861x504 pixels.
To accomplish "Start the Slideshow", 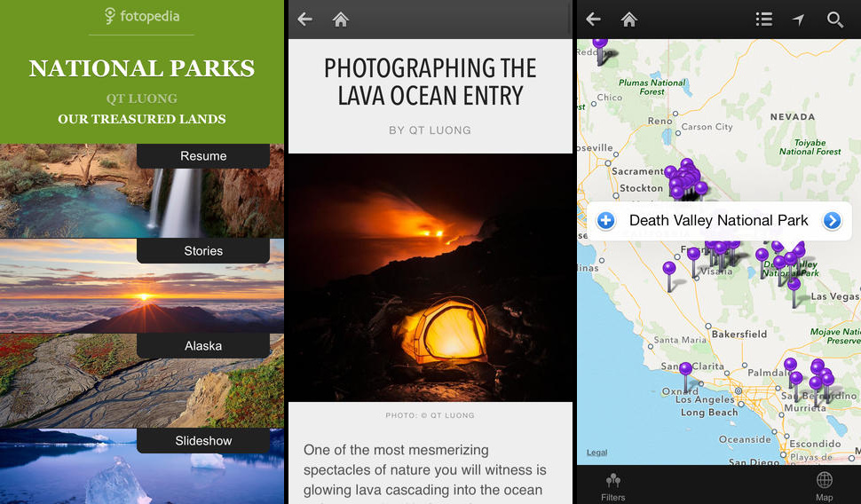I will click(203, 441).
